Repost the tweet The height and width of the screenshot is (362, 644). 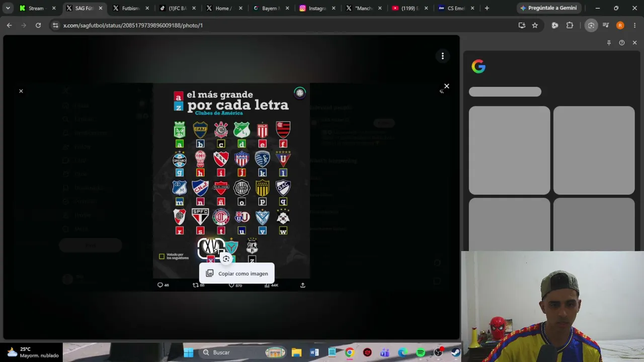tap(198, 285)
